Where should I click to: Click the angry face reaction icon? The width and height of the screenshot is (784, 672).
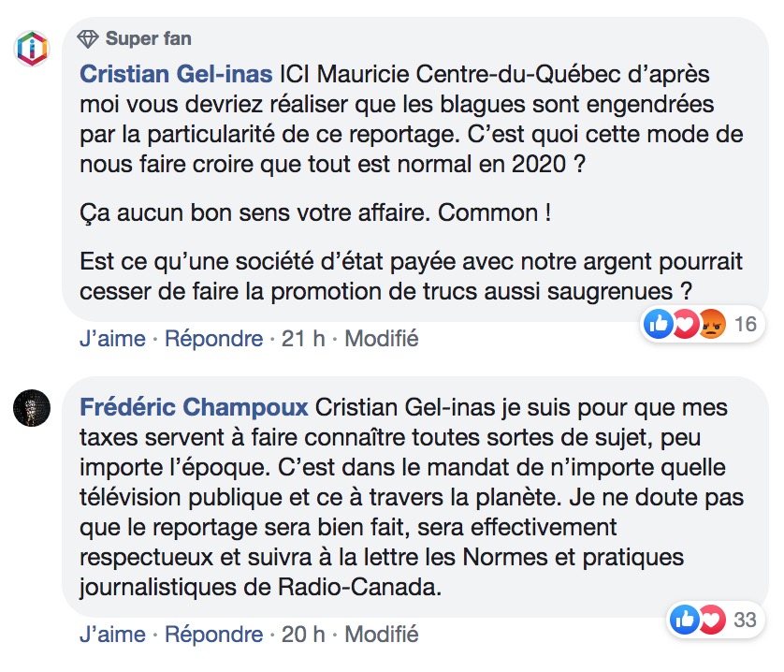(x=713, y=325)
